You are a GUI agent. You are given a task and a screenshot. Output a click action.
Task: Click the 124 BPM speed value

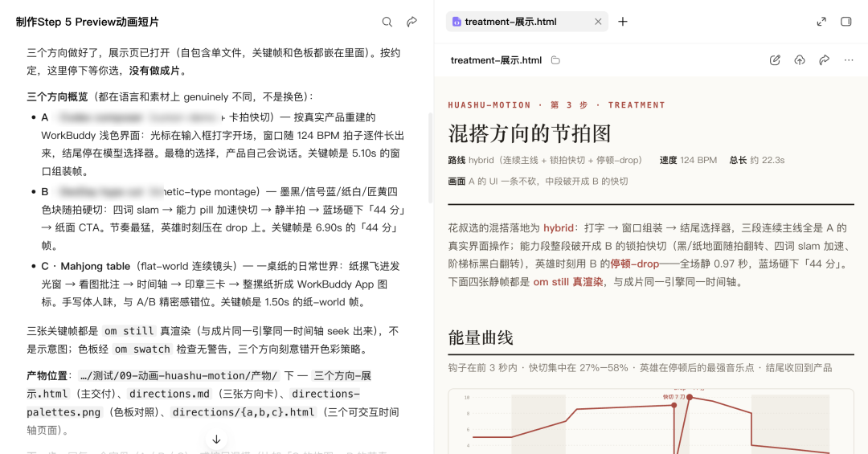click(x=698, y=160)
